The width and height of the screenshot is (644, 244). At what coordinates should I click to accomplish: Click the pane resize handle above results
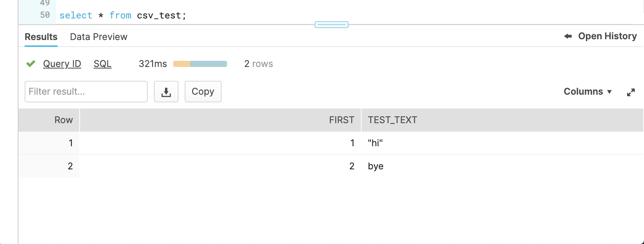coord(331,25)
